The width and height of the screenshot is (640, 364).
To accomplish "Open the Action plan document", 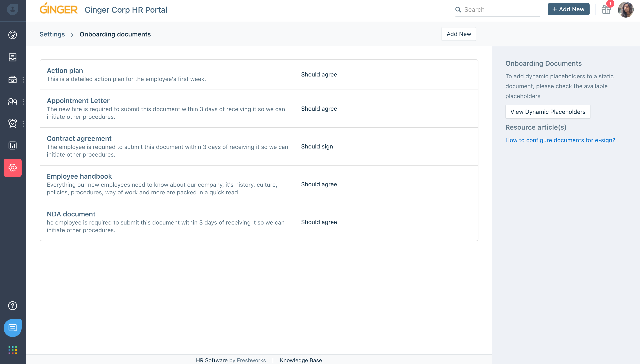I will pyautogui.click(x=65, y=70).
